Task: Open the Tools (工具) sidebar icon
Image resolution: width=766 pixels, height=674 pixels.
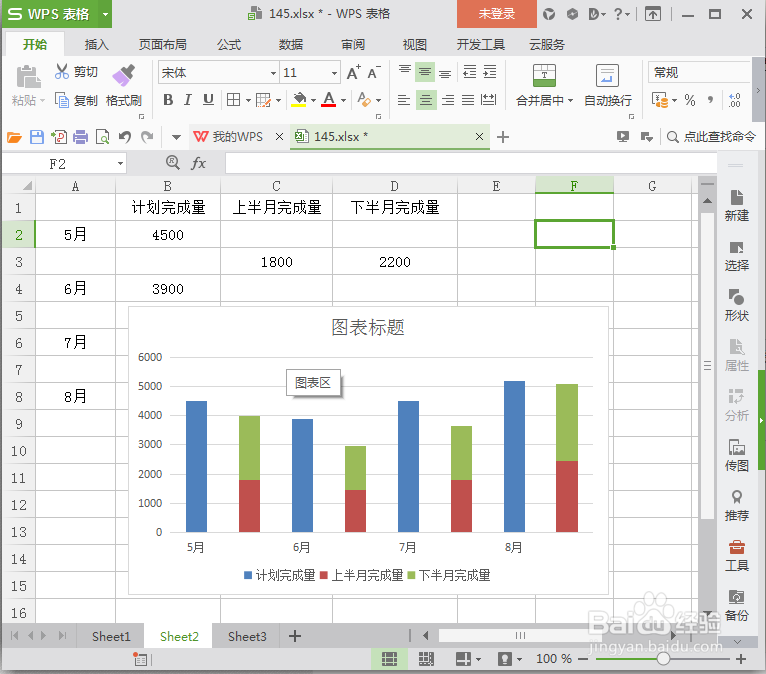Action: coord(736,547)
